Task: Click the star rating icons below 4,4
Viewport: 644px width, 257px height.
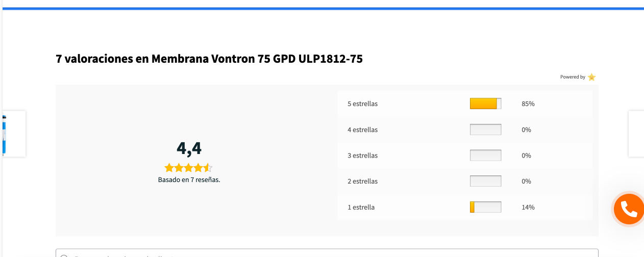Action: pos(188,168)
